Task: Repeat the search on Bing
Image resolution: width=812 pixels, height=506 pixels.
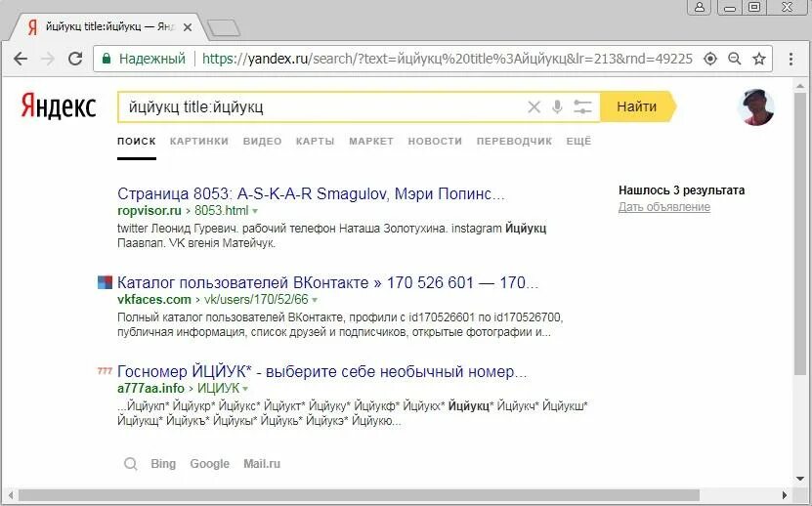Action: pyautogui.click(x=163, y=464)
